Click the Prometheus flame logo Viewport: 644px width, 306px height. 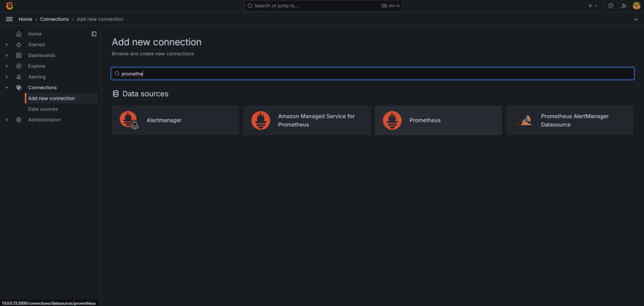(392, 121)
